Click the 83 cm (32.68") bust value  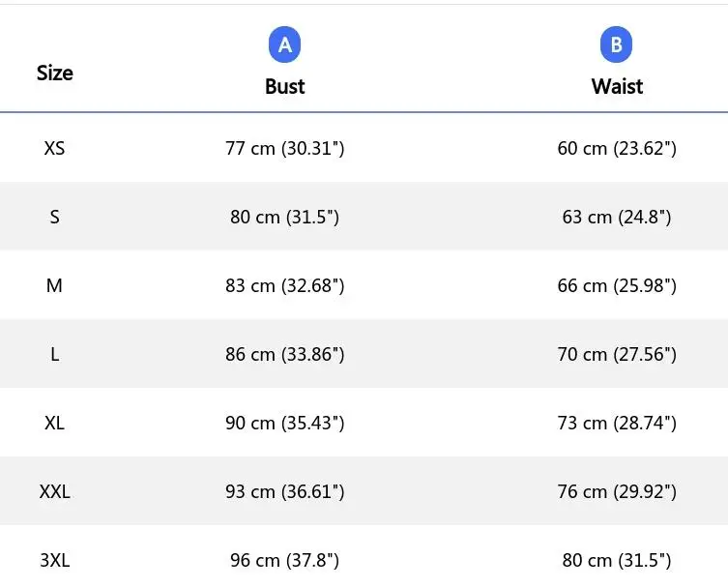(x=284, y=285)
